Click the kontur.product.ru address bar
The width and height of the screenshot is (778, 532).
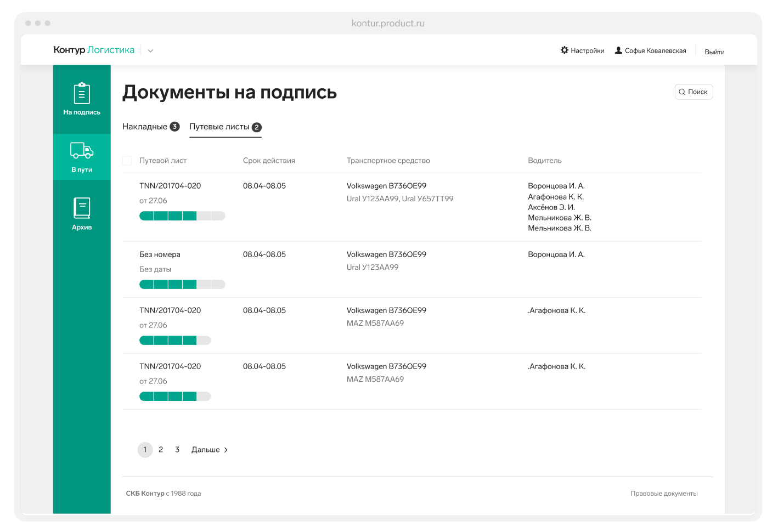tap(388, 23)
